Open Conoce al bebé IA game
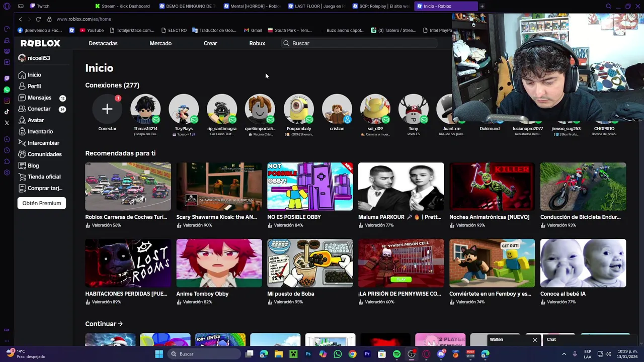Viewport: 644px width, 362px height. tap(583, 263)
